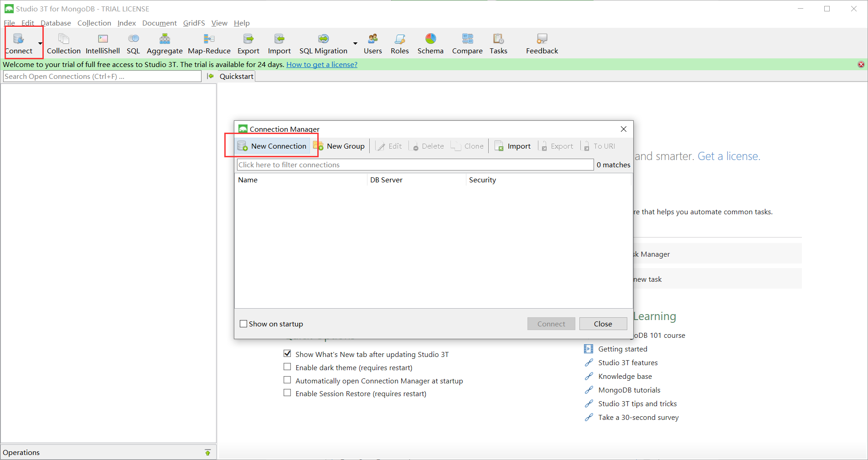Click To URI in Connection Manager
Image resolution: width=868 pixels, height=460 pixels.
[x=599, y=146]
